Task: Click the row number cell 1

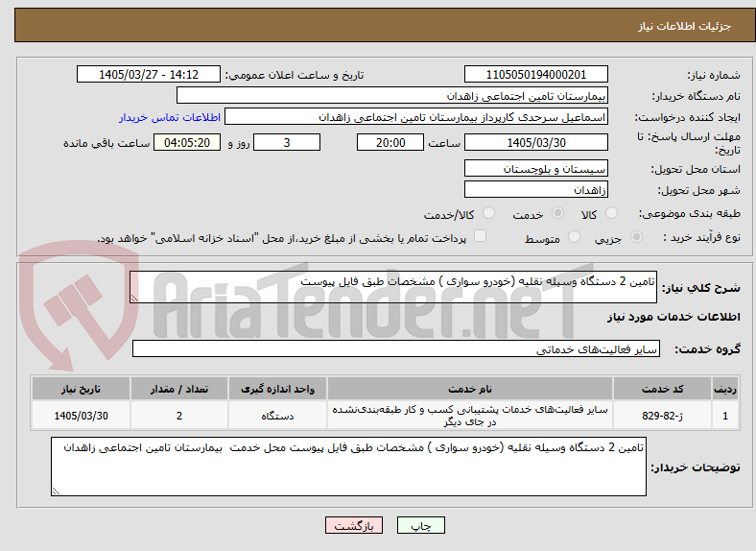Action: pos(725,416)
